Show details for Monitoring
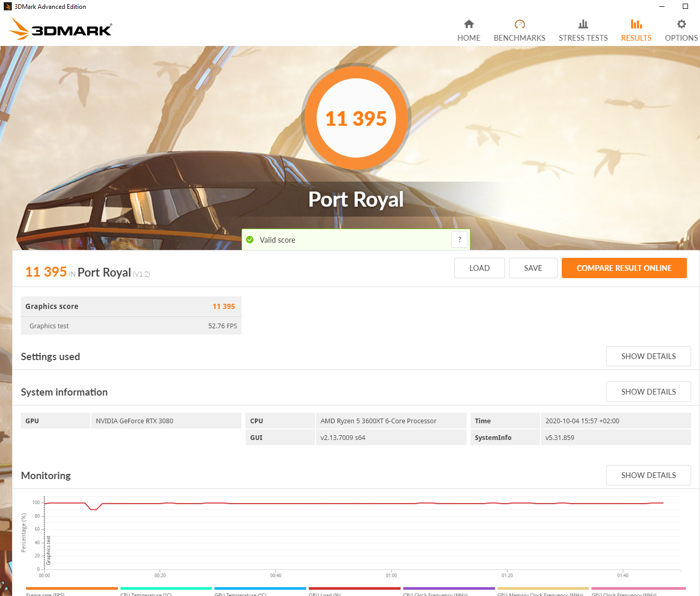 click(648, 475)
